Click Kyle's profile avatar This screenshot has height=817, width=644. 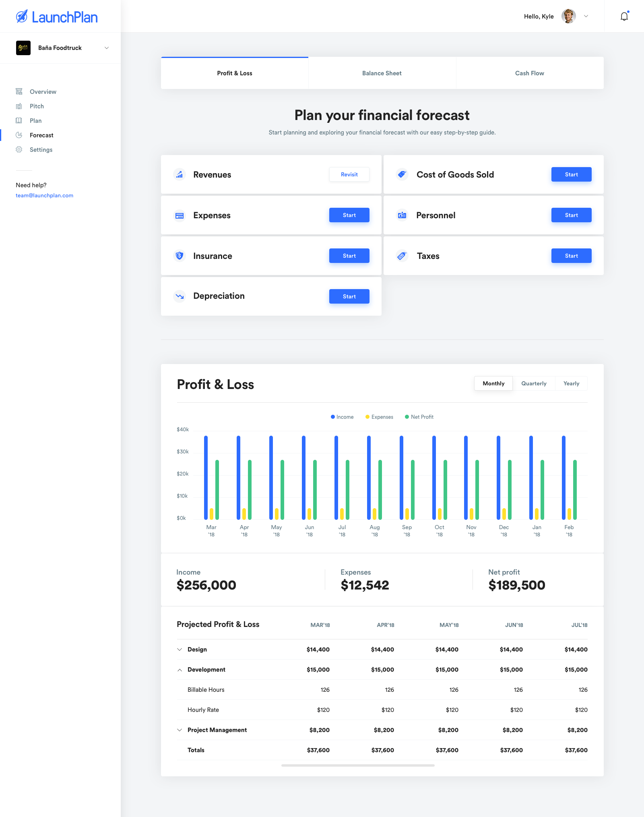(x=568, y=17)
